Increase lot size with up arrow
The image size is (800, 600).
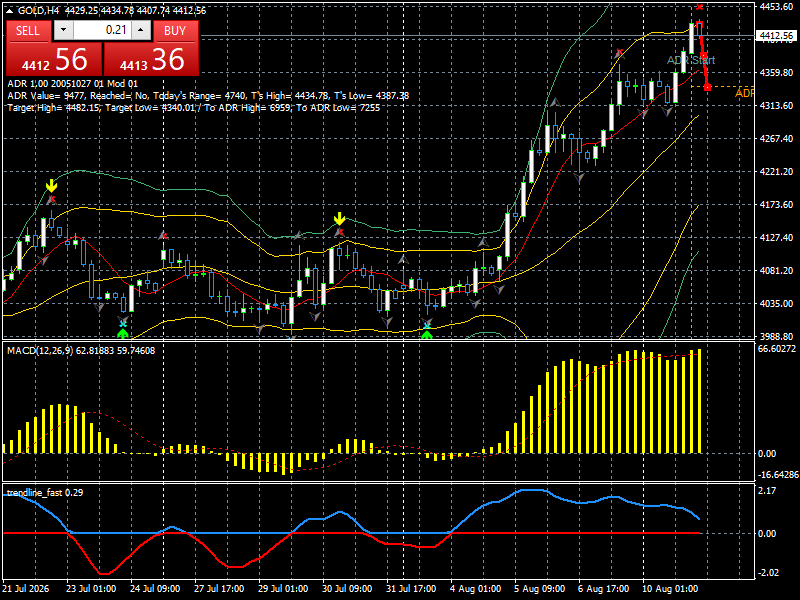coord(141,30)
